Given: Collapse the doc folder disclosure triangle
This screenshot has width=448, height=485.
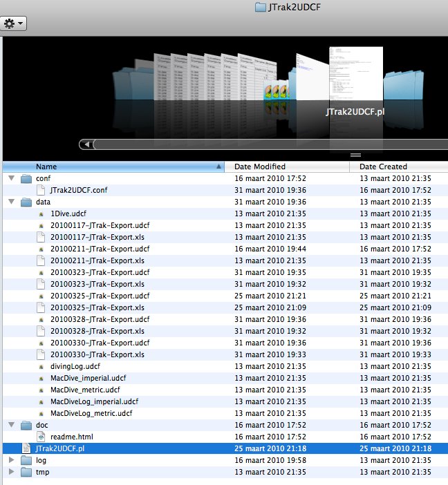Looking at the screenshot, I should click(10, 425).
